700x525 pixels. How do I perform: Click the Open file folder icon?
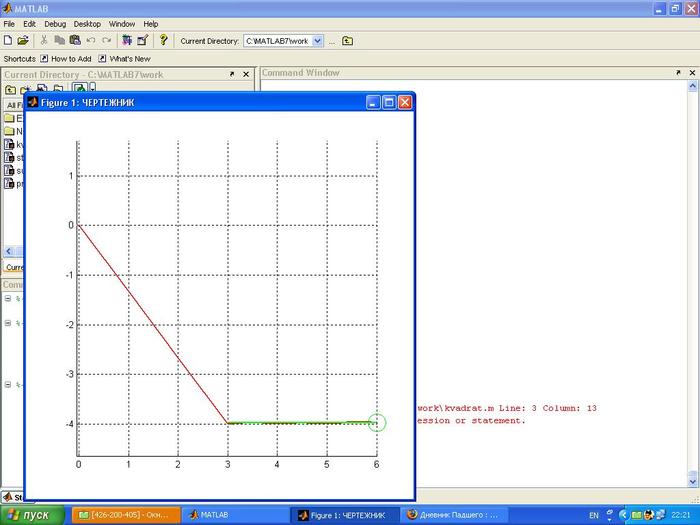(x=22, y=41)
